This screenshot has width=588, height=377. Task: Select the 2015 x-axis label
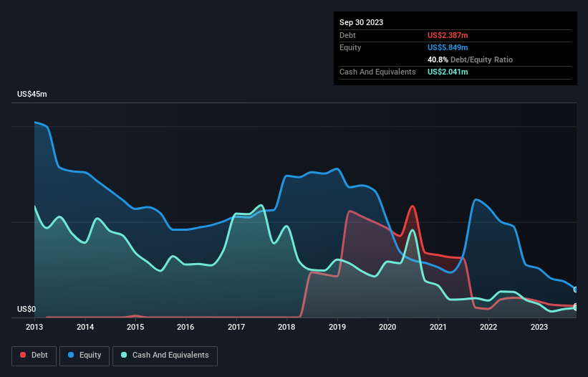pyautogui.click(x=135, y=327)
